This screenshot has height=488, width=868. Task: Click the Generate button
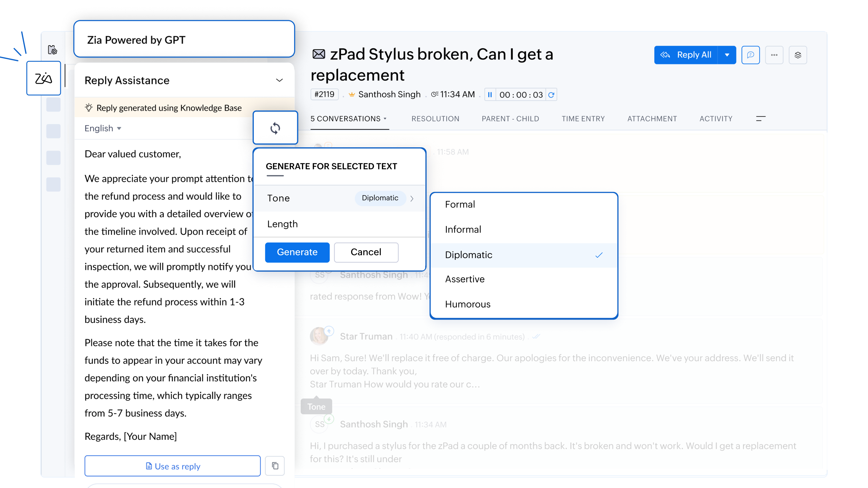297,252
